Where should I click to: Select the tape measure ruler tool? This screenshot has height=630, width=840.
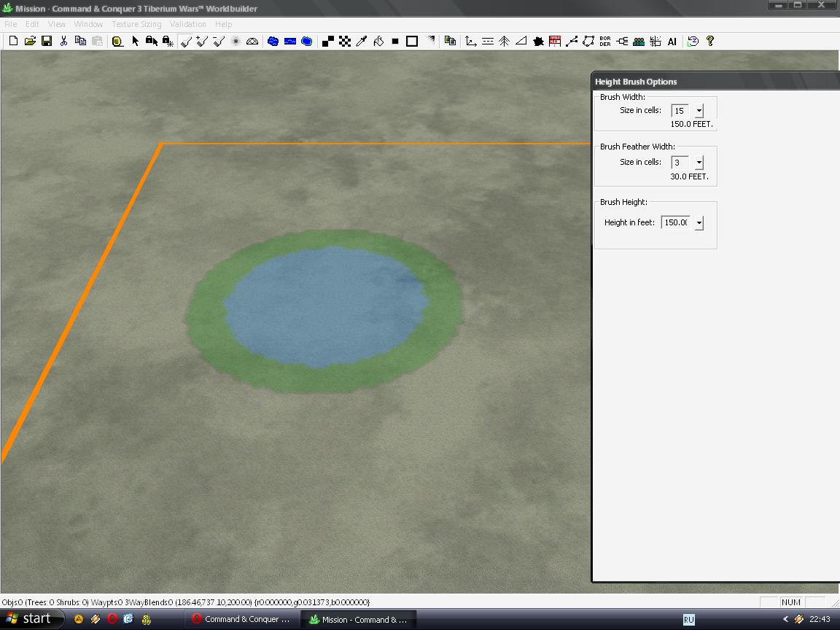[117, 42]
